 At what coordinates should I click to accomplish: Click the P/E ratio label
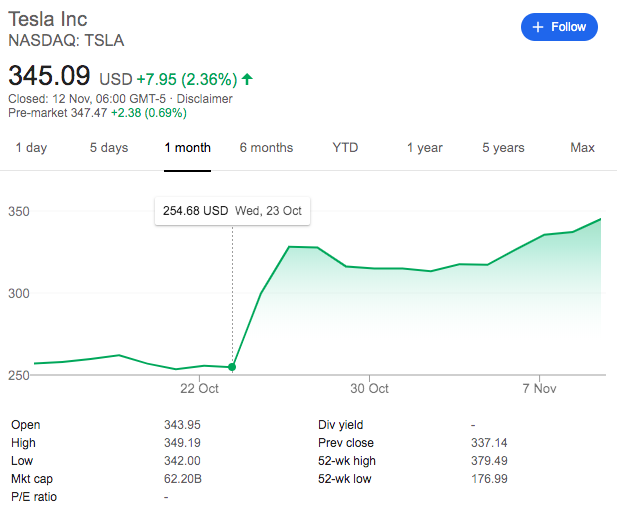pyautogui.click(x=34, y=497)
